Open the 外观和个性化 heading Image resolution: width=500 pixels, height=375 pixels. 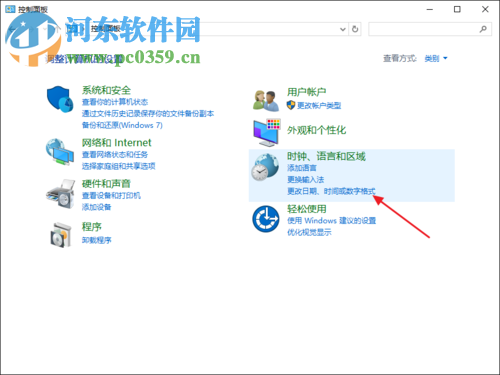point(317,130)
